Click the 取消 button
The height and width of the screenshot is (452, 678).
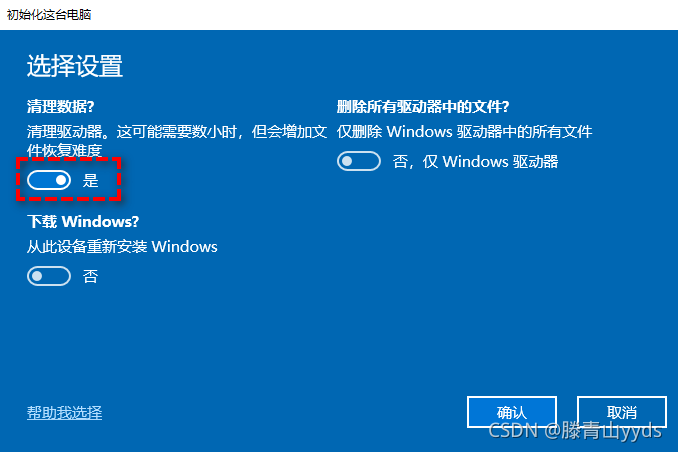[x=621, y=412]
